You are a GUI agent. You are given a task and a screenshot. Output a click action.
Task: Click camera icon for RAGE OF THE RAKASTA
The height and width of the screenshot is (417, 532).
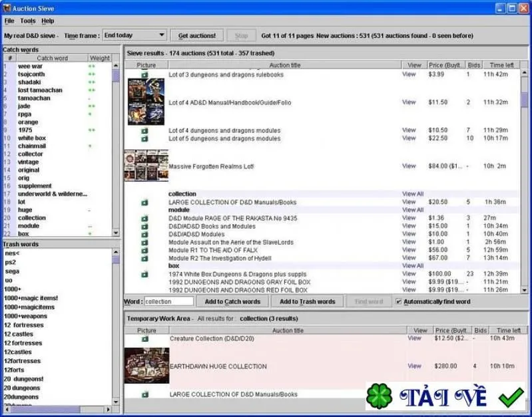pyautogui.click(x=144, y=218)
